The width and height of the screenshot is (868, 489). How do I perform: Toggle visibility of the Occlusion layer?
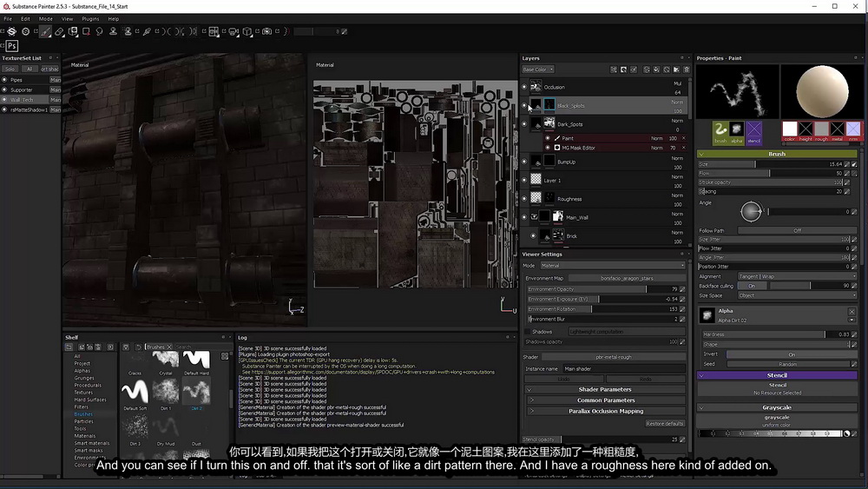pyautogui.click(x=524, y=86)
